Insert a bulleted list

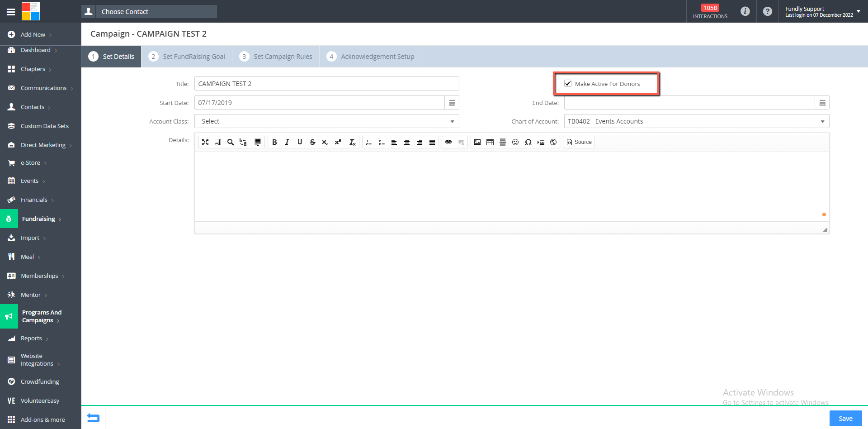tap(382, 142)
